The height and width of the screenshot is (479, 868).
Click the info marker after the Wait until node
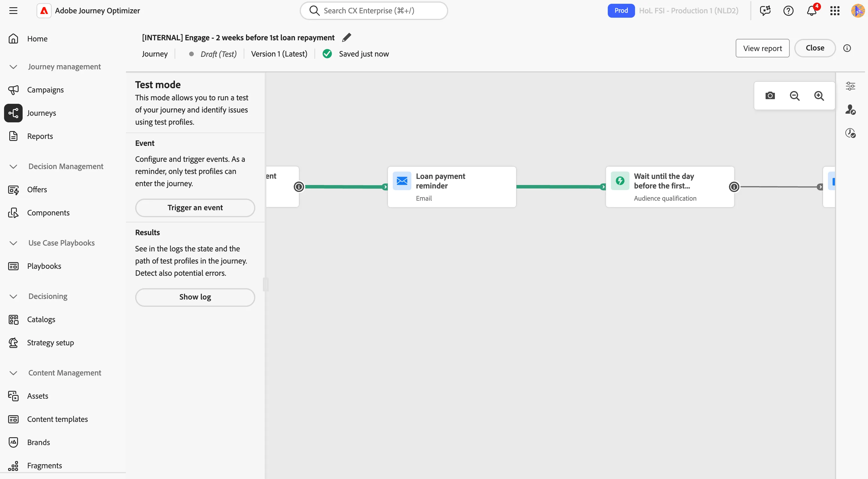click(734, 187)
